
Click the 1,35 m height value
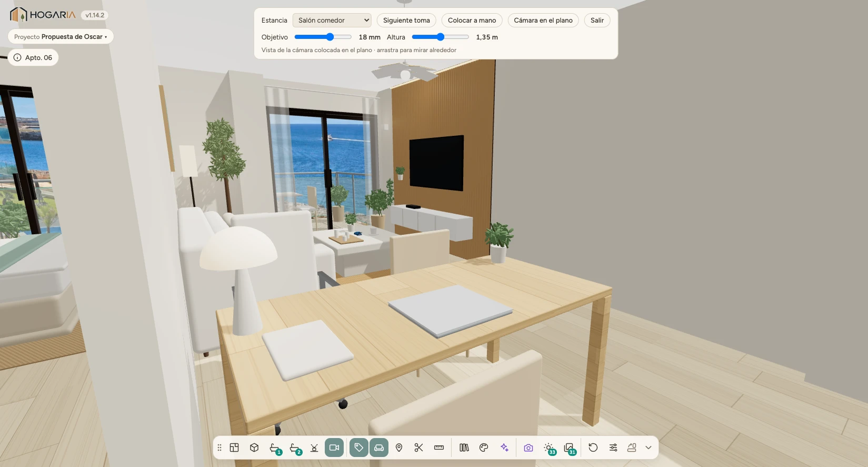tap(487, 37)
